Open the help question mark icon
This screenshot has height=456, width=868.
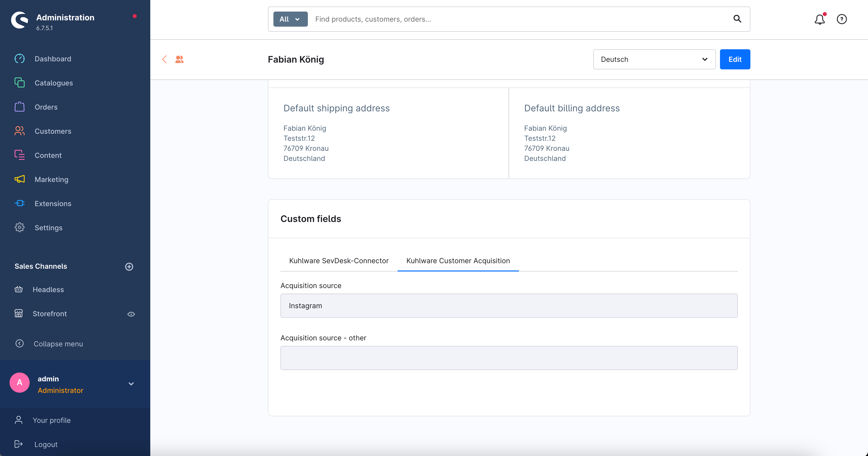click(x=842, y=19)
